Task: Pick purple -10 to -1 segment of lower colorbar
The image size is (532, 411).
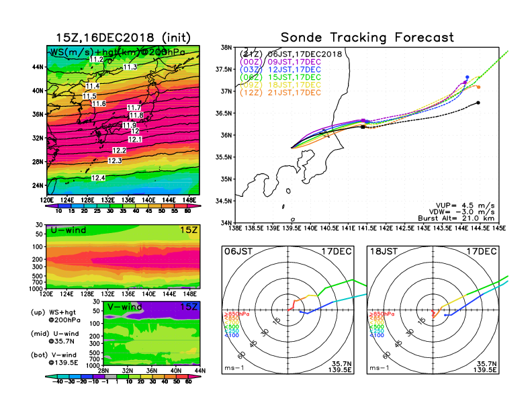Action: [99, 376]
